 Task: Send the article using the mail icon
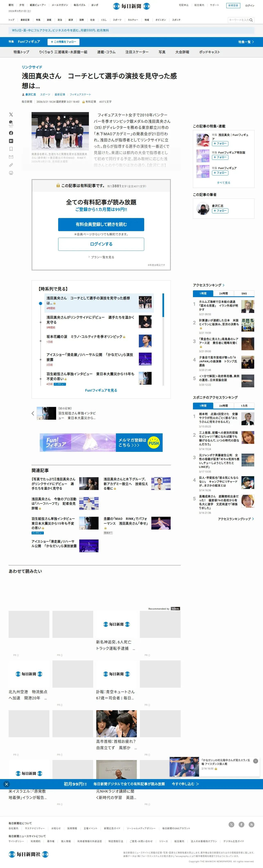coord(11,157)
